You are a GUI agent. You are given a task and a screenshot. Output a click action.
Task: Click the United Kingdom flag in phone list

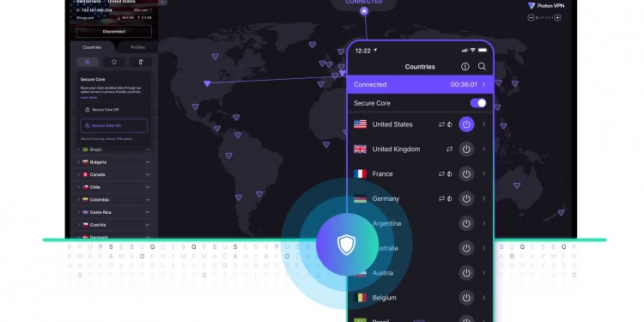pos(360,149)
